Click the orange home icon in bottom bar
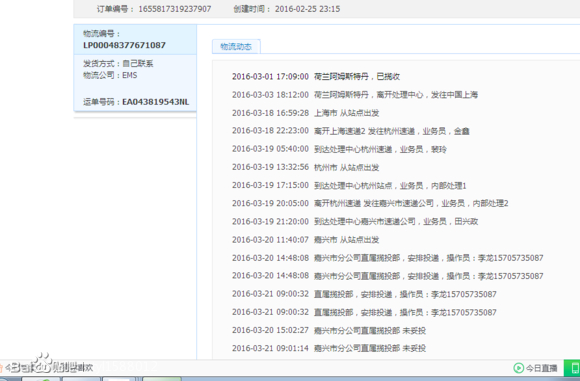The image size is (580, 381). click(x=1, y=368)
